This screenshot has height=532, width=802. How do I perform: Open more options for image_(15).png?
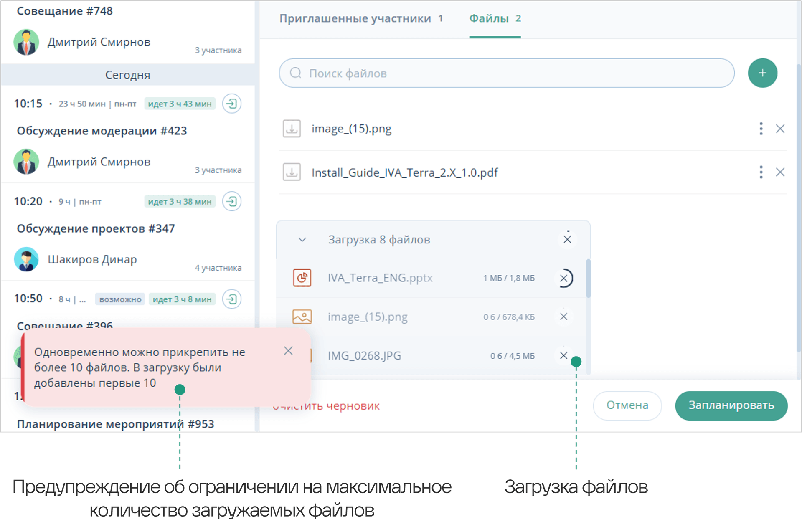pyautogui.click(x=761, y=129)
